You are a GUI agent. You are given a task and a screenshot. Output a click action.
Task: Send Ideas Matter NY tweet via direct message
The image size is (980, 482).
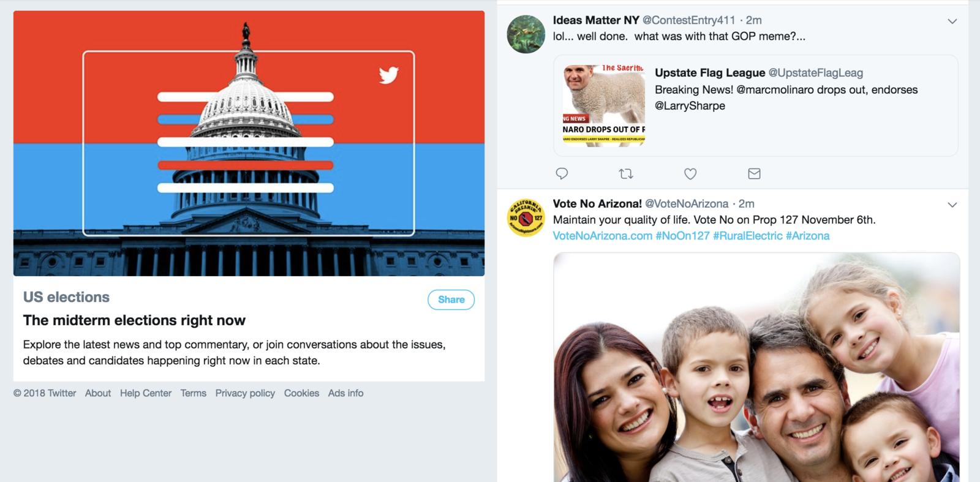coord(754,174)
